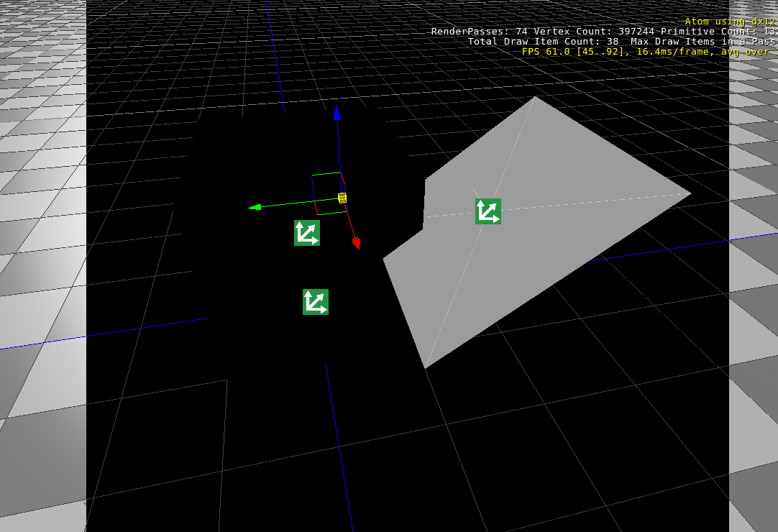Select the entity icon overlapping the gray mesh

488,211
